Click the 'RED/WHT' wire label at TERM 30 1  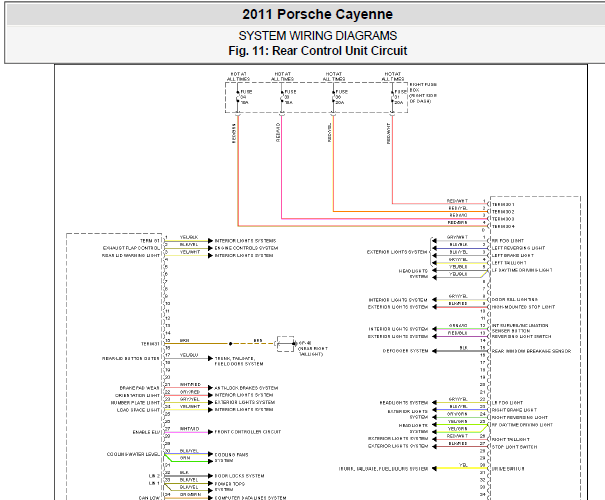pyautogui.click(x=457, y=201)
